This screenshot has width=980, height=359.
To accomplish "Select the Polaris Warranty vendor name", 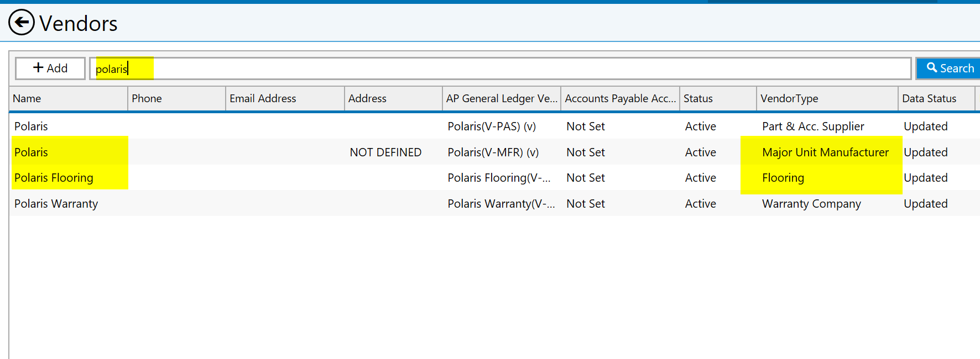I will click(x=56, y=204).
